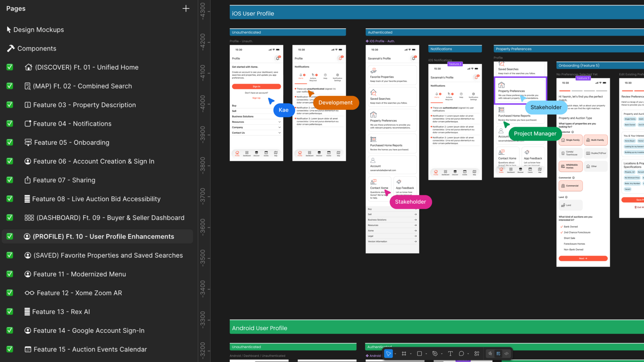Open the Rectangle tool dropdown chevron

(426, 354)
